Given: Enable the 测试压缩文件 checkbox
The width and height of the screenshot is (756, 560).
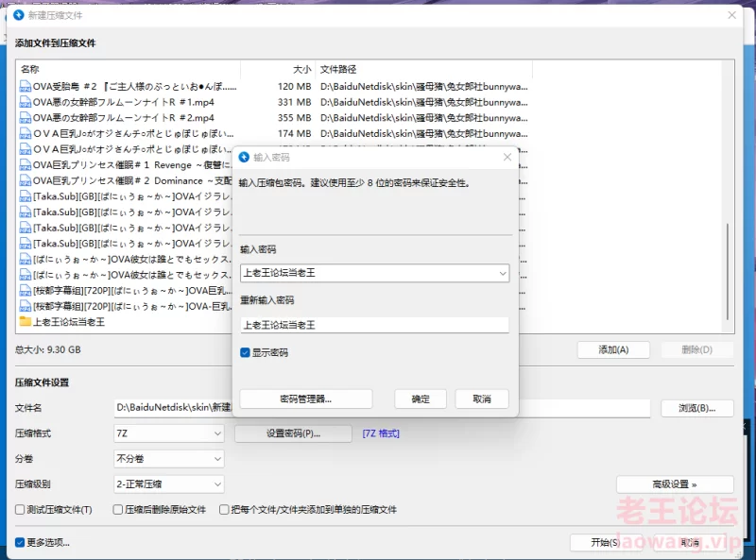Looking at the screenshot, I should (x=21, y=510).
